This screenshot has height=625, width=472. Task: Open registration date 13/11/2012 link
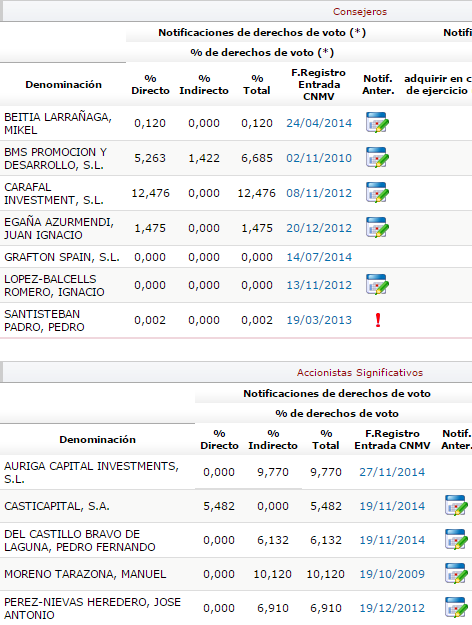(319, 285)
